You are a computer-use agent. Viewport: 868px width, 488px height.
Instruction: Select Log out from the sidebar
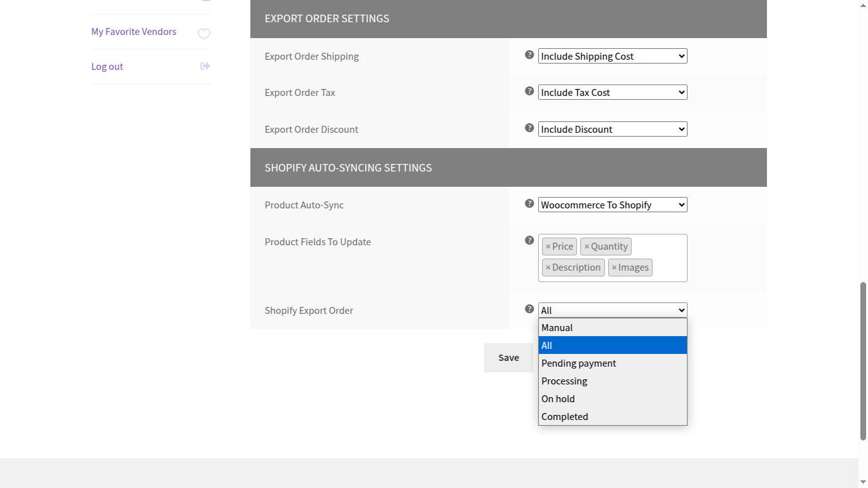(107, 66)
